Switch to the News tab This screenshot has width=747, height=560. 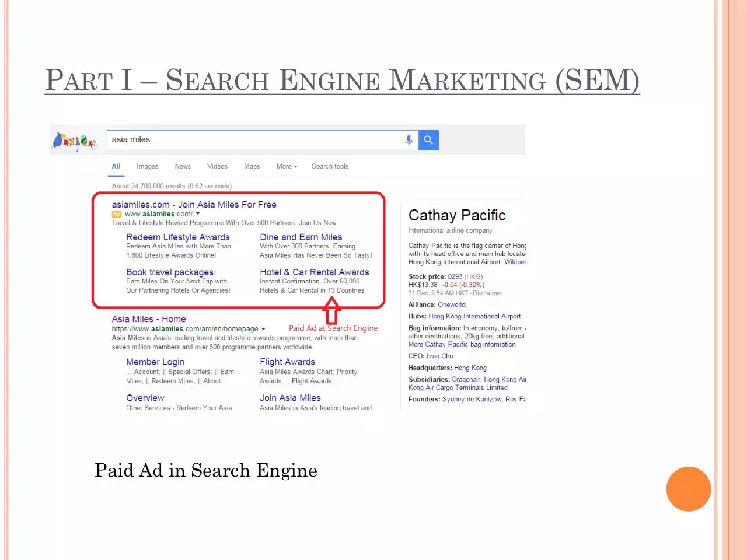tap(183, 166)
